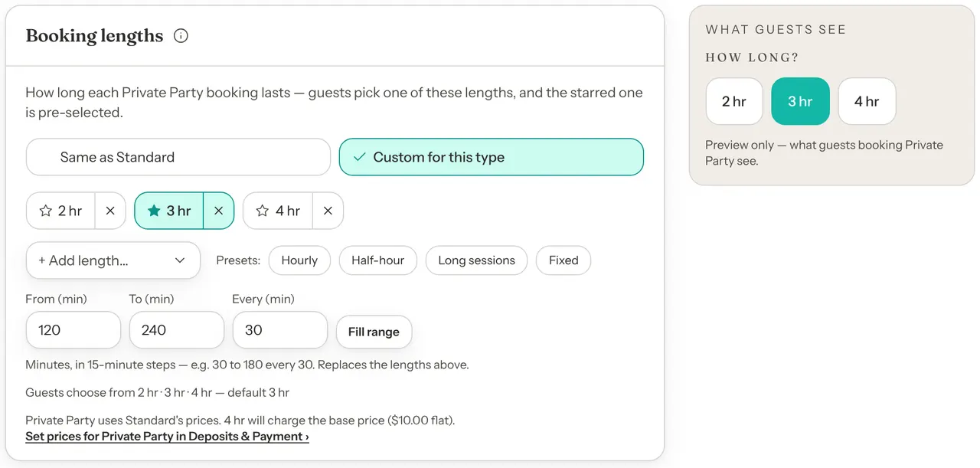Click the Booking lengths heading
980x468 pixels.
pos(94,36)
